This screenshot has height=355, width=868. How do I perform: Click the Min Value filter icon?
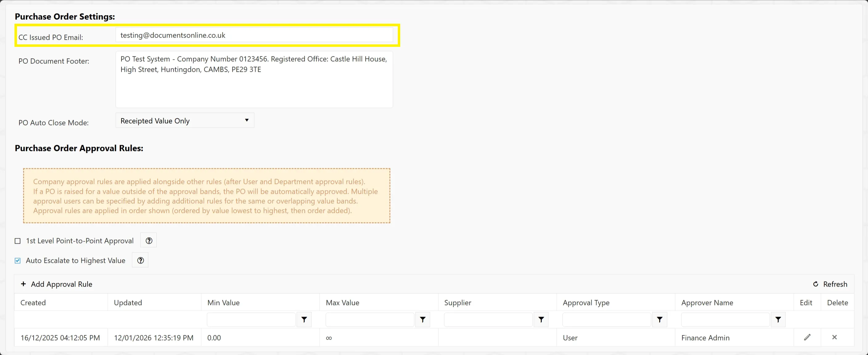(x=304, y=320)
